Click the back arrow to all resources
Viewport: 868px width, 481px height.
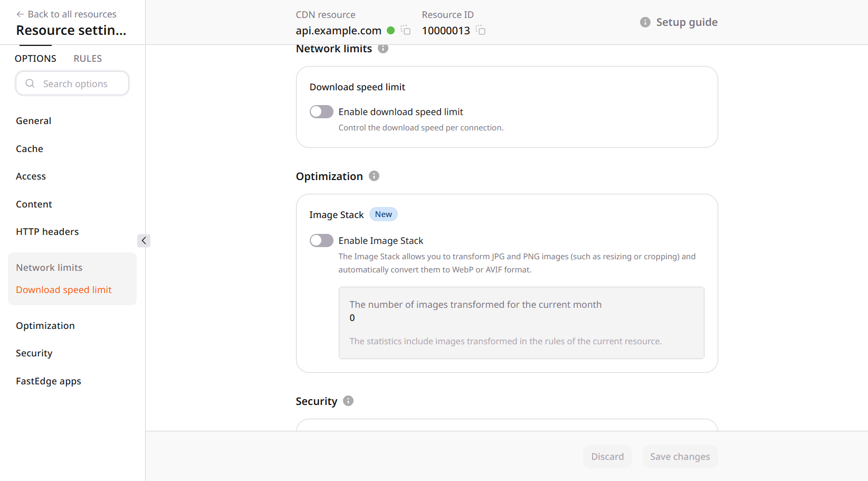pyautogui.click(x=20, y=14)
